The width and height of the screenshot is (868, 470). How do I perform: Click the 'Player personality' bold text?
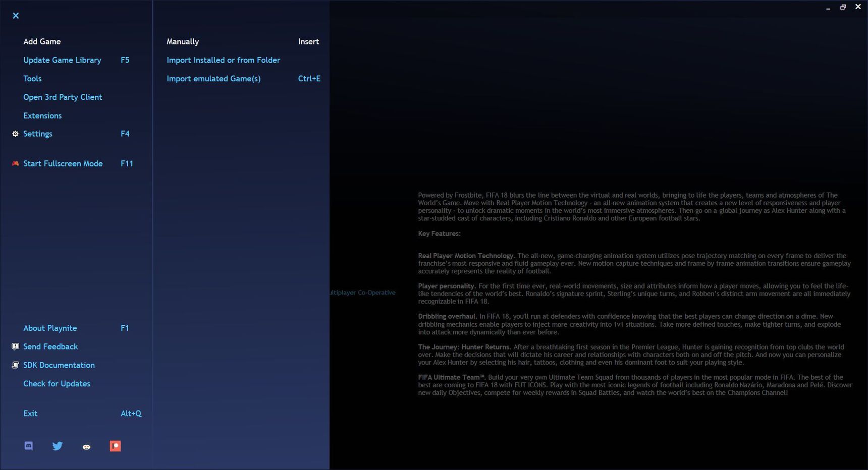coord(446,286)
